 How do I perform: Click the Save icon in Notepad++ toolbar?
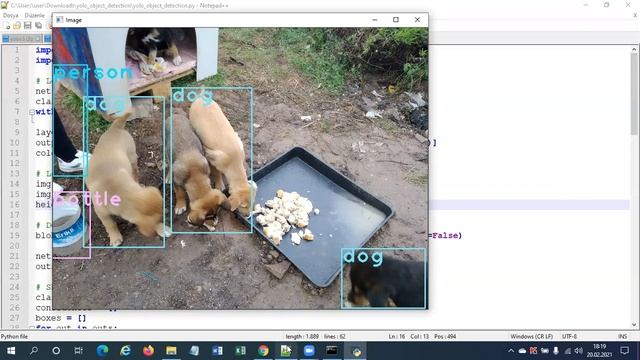click(27, 26)
